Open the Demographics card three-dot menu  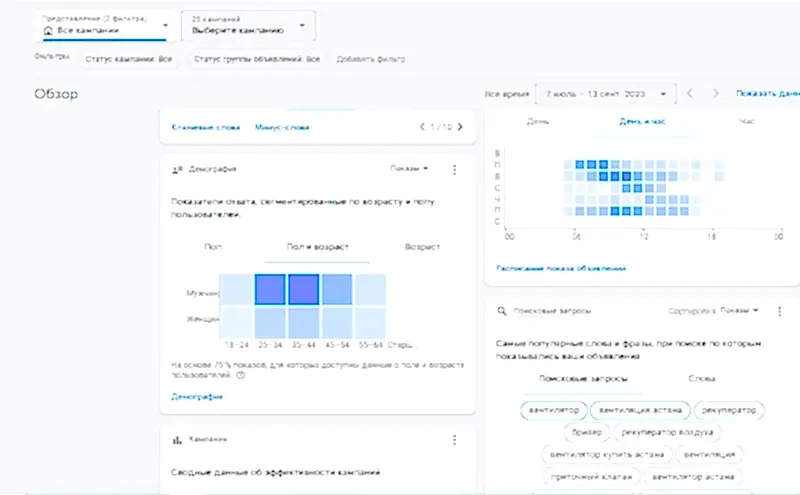[x=455, y=170]
